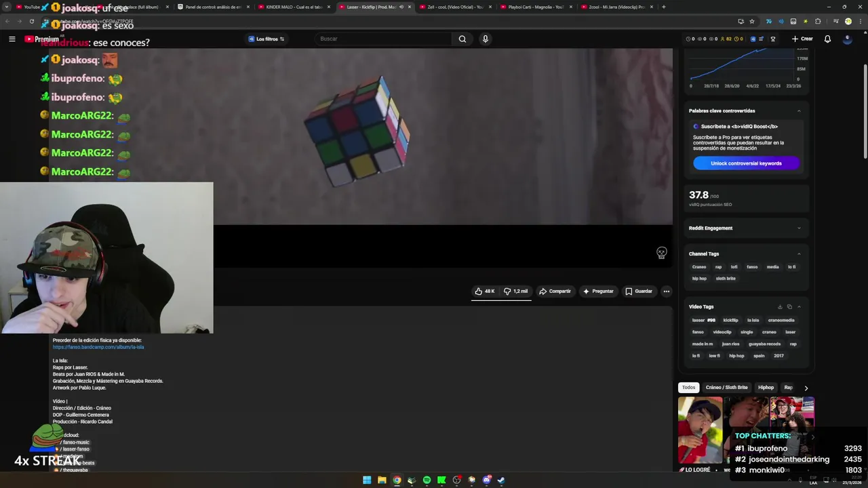This screenshot has height=488, width=868.
Task: Select the Hiphop filter chip
Action: (x=766, y=388)
